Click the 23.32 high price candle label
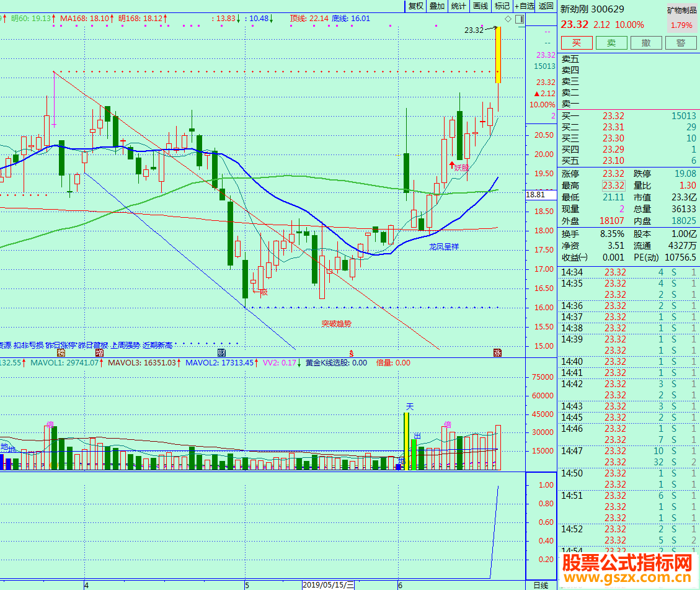The width and height of the screenshot is (700, 590). 474,30
